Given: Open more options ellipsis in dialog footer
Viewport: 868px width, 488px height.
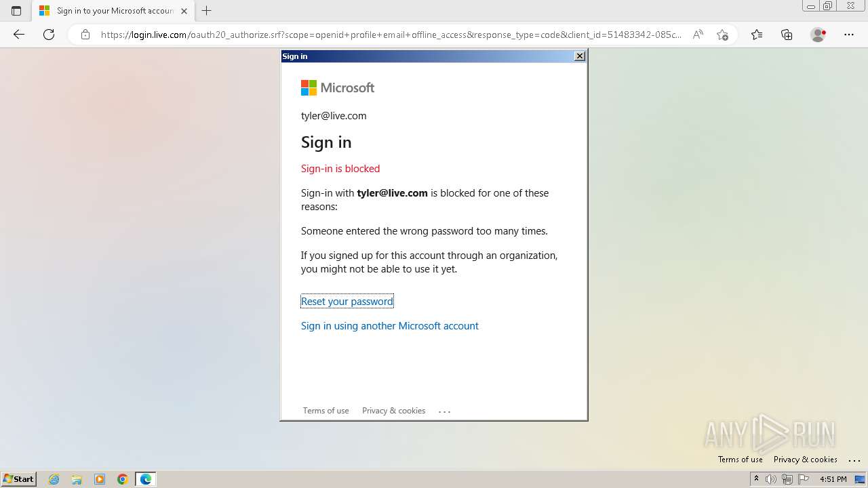Looking at the screenshot, I should tap(445, 411).
